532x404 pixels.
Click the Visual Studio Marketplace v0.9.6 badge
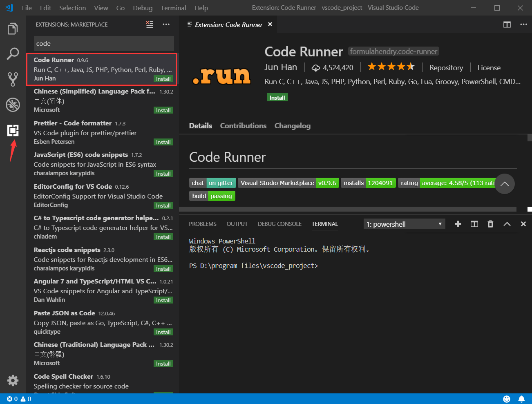point(288,183)
